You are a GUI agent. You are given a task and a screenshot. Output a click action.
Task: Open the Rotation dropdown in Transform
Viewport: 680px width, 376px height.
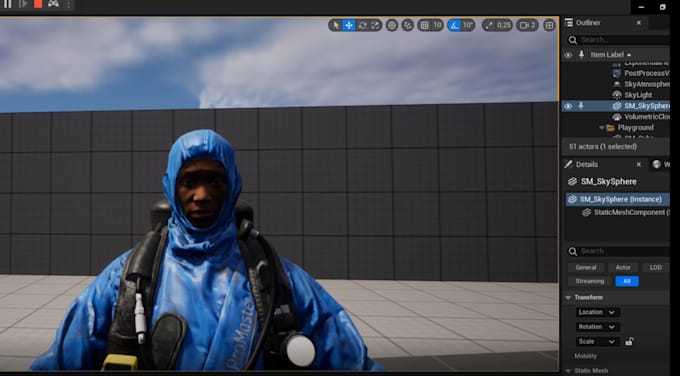click(x=597, y=327)
